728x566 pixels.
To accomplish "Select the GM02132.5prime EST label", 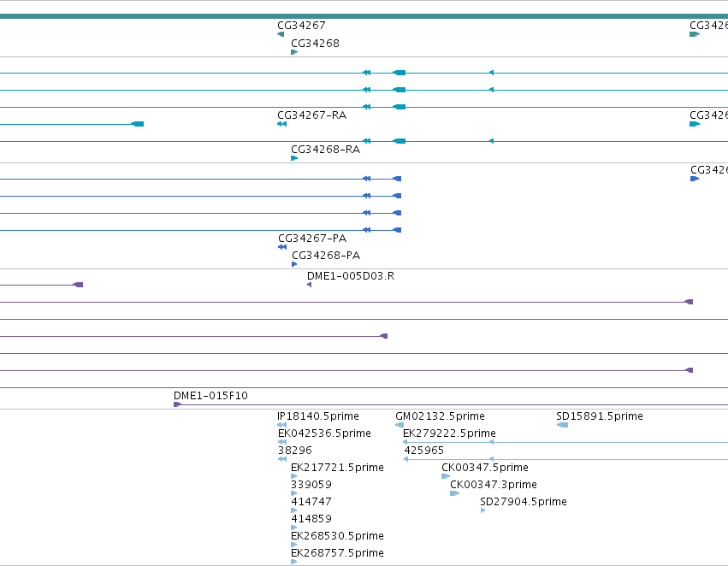I will point(440,416).
